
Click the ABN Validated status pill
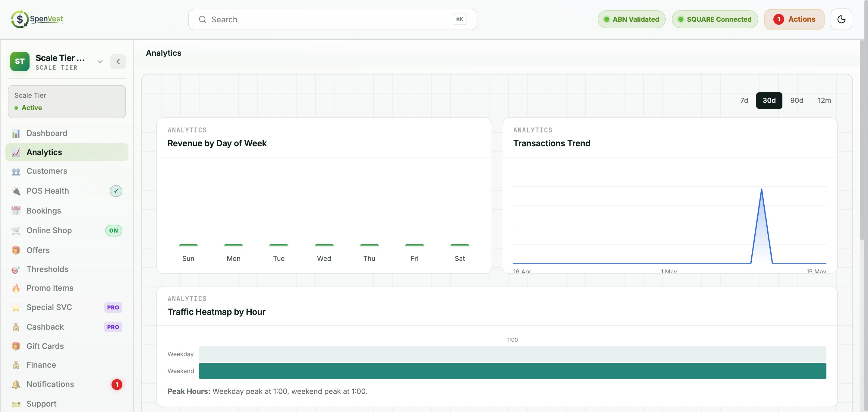(x=631, y=19)
